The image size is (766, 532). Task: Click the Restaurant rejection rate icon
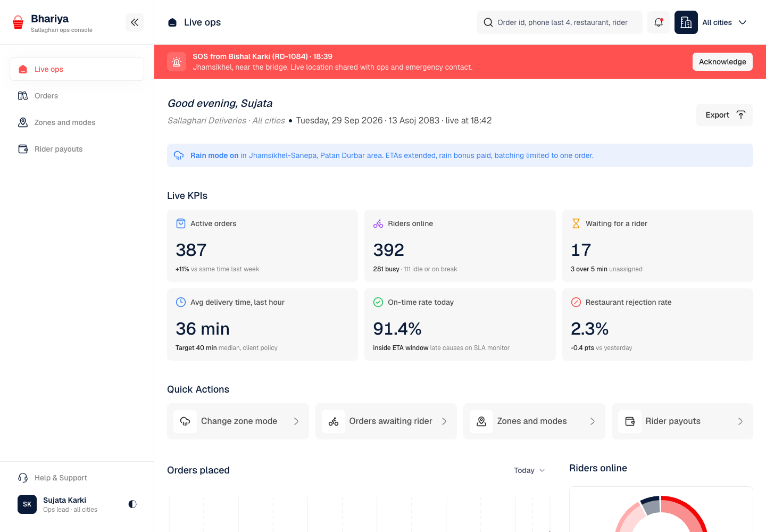(576, 302)
